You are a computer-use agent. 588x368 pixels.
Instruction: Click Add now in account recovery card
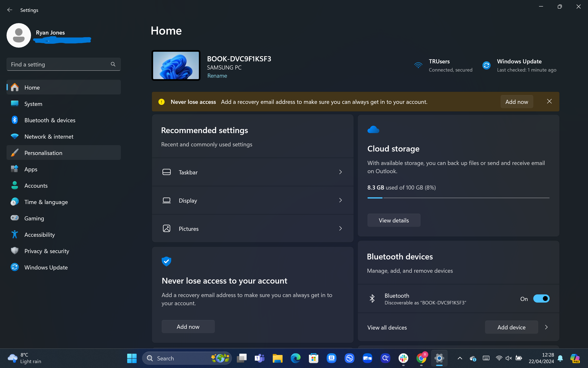[x=188, y=327]
